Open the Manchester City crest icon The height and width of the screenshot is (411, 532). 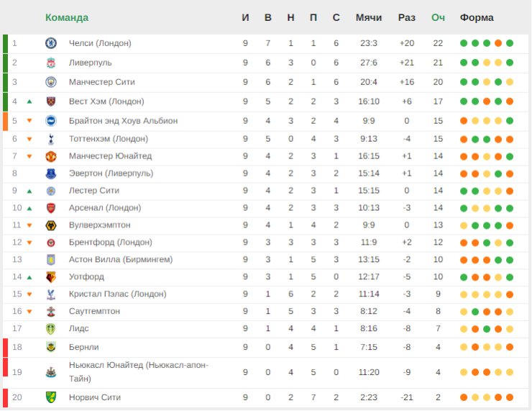(x=51, y=82)
